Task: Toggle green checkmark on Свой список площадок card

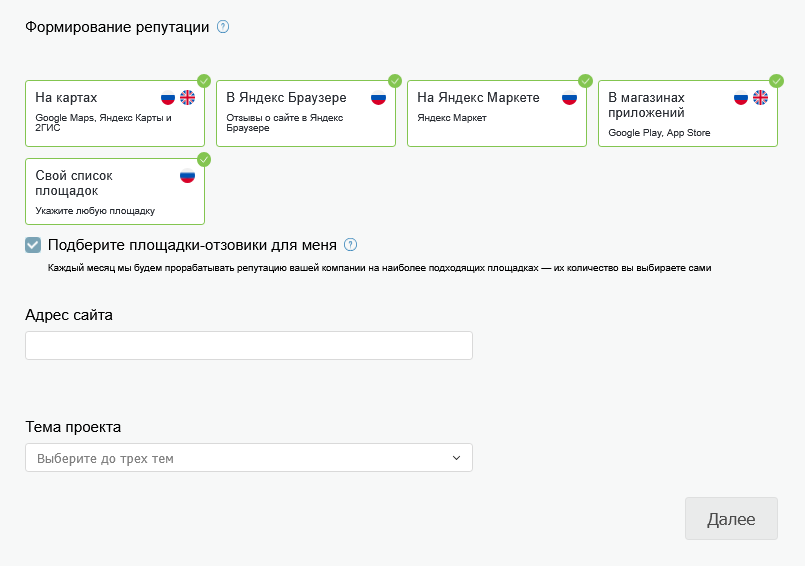Action: (x=204, y=159)
